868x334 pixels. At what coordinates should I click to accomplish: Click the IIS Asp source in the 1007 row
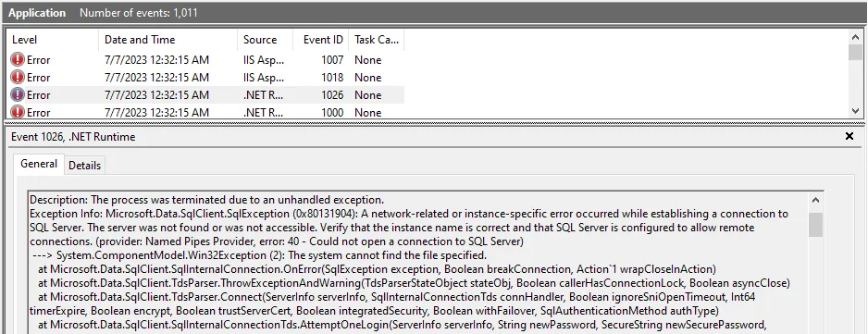pos(264,60)
